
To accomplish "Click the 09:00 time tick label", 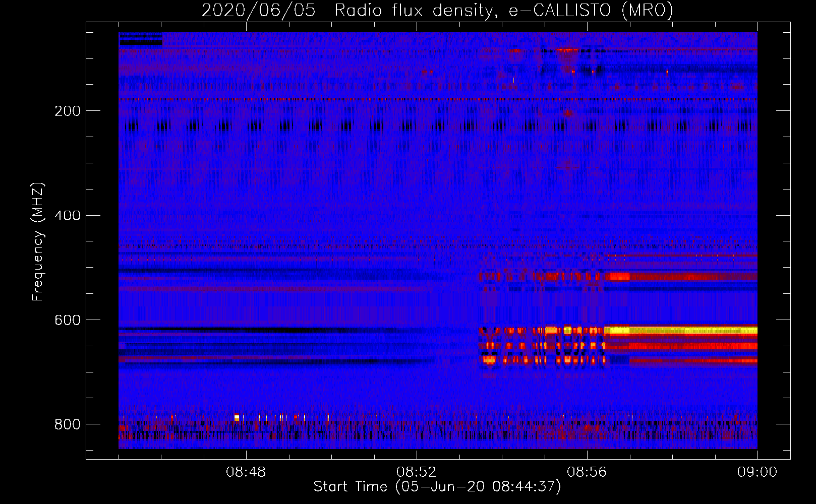I will pos(757,472).
